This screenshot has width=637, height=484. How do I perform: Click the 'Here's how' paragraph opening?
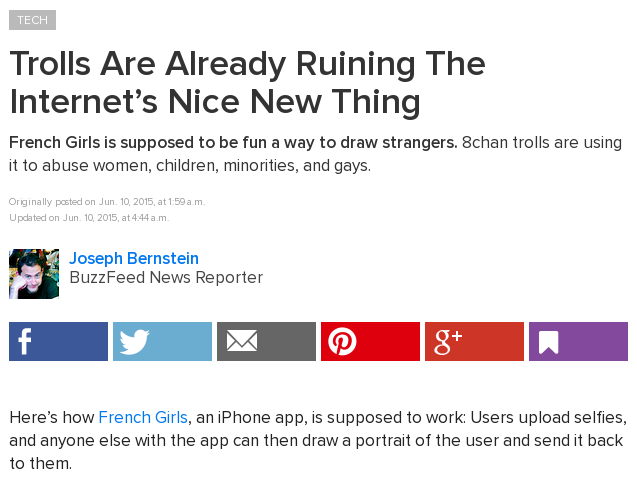point(52,417)
